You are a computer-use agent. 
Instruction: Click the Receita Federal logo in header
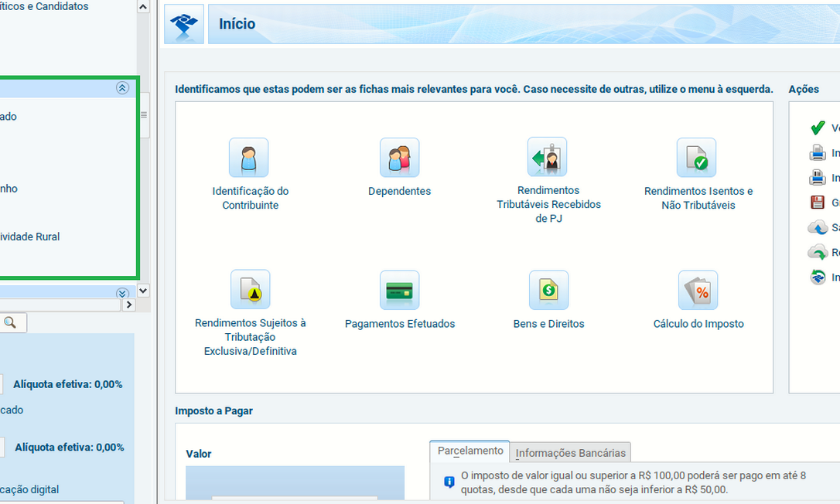[184, 24]
